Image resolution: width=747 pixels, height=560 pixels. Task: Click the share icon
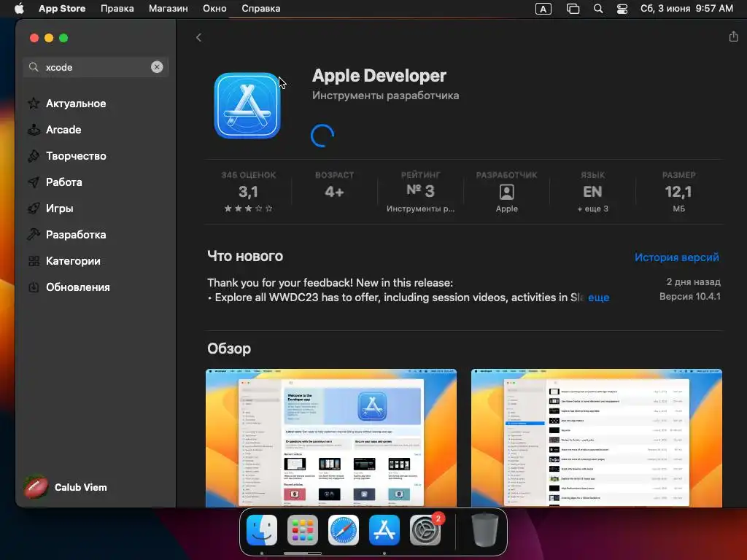point(733,36)
